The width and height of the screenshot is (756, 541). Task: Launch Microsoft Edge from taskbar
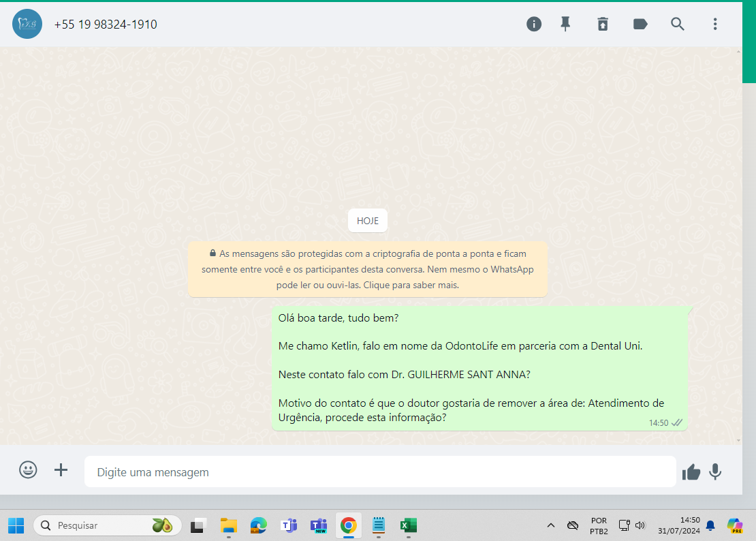[258, 525]
